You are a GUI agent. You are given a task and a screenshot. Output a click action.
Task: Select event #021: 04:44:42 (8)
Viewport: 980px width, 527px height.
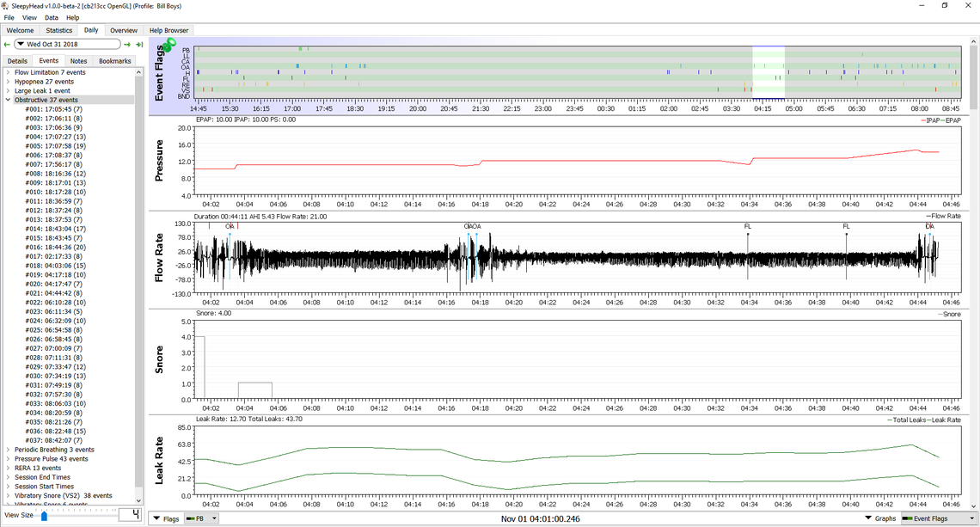(x=54, y=293)
